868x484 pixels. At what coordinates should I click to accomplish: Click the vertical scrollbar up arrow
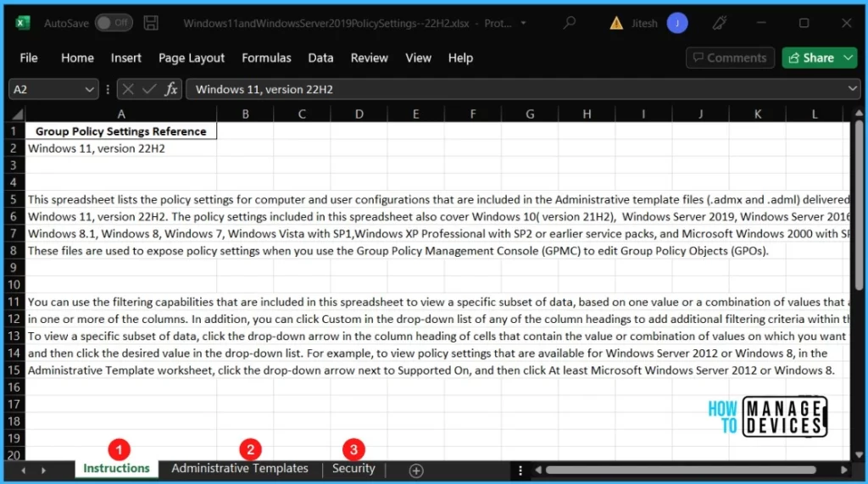coord(859,113)
